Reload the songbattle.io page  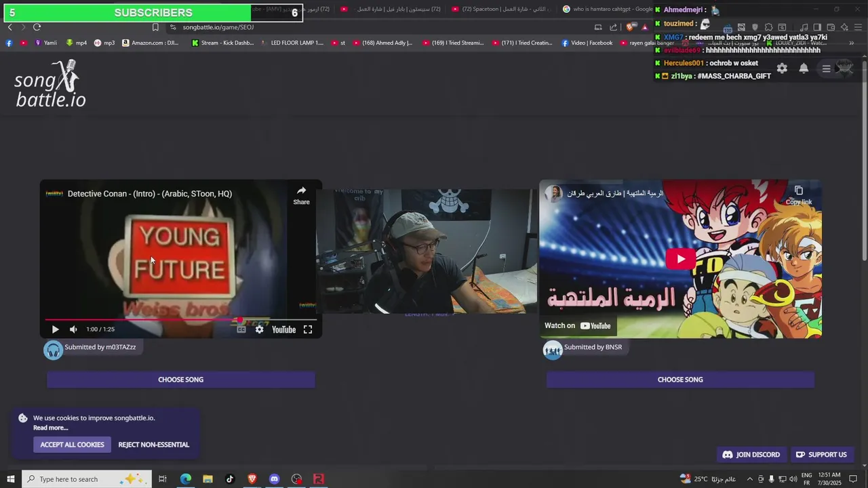[x=37, y=27]
